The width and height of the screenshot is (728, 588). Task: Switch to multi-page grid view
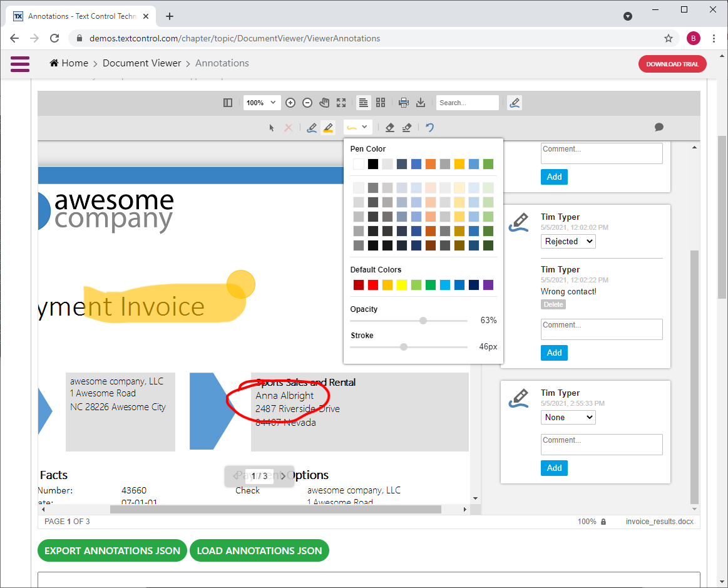[381, 102]
